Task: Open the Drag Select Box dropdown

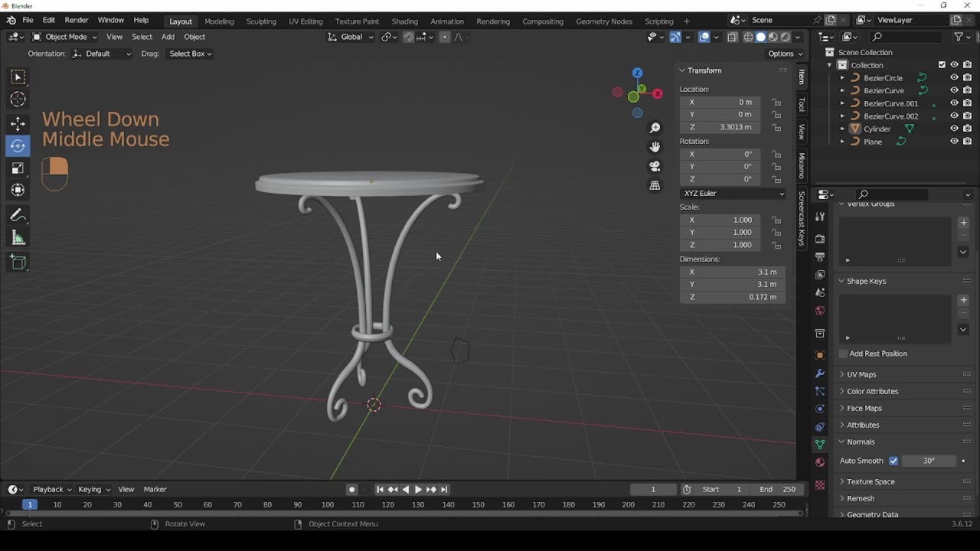Action: [190, 54]
